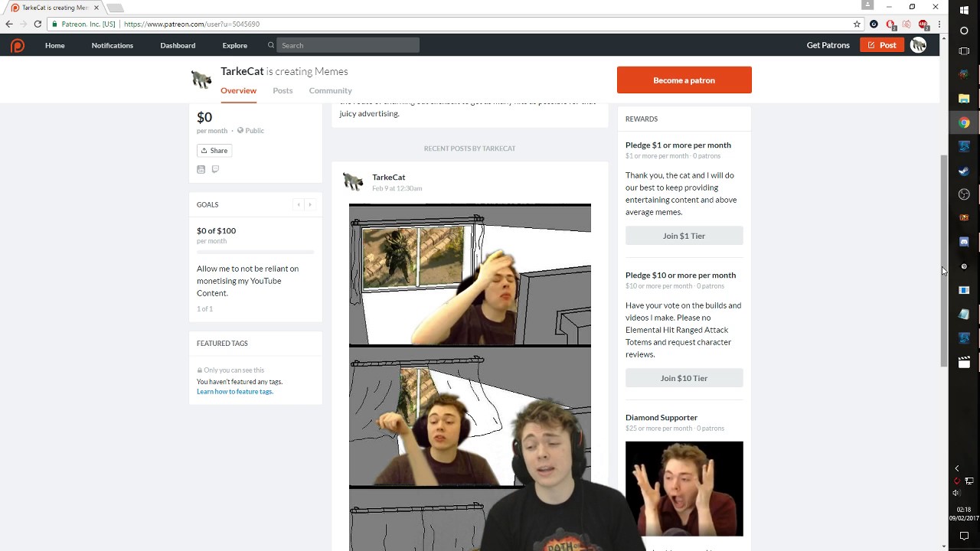The image size is (980, 551).
Task: Switch to the Community tab
Action: pos(330,90)
